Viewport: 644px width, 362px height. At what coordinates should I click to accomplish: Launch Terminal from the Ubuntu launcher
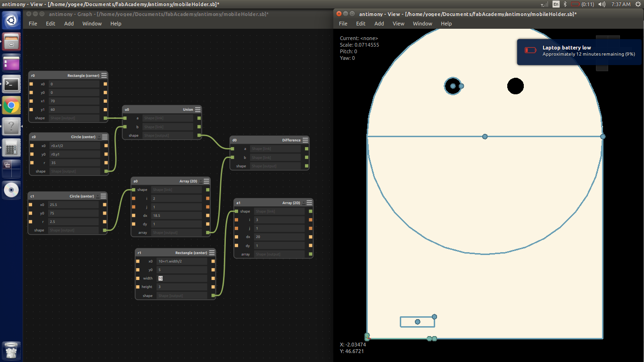tap(11, 84)
